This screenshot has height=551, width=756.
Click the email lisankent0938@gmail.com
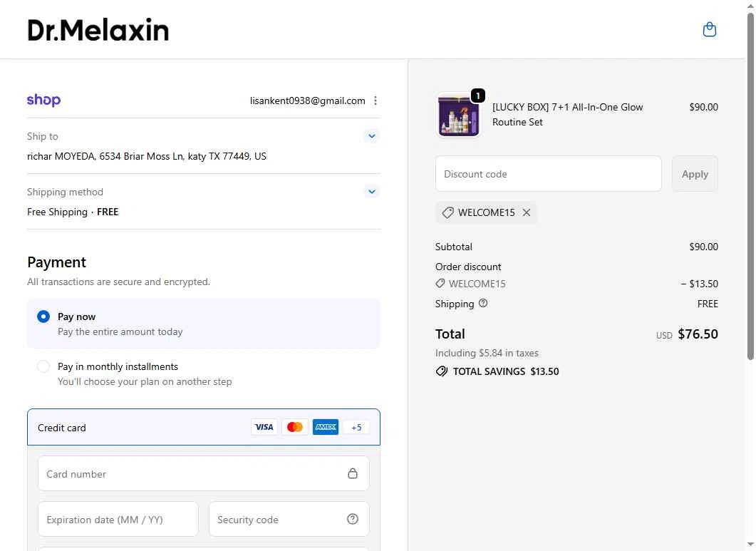(x=308, y=101)
